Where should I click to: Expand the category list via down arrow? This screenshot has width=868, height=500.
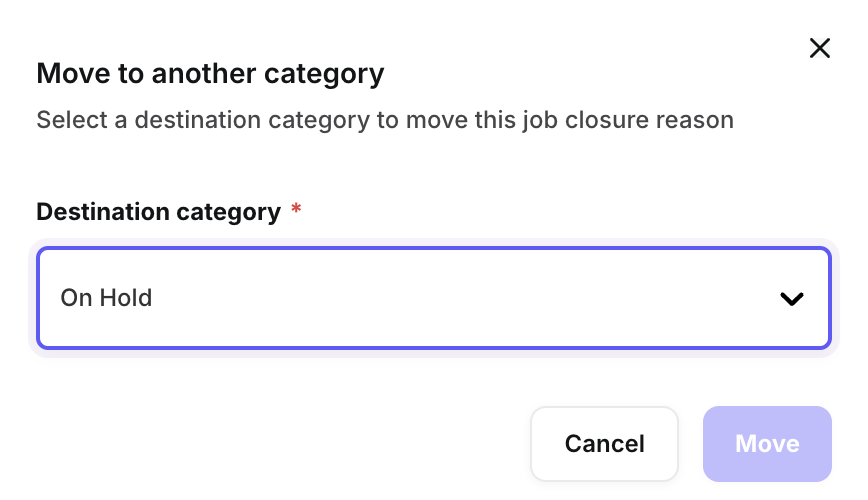pyautogui.click(x=792, y=298)
